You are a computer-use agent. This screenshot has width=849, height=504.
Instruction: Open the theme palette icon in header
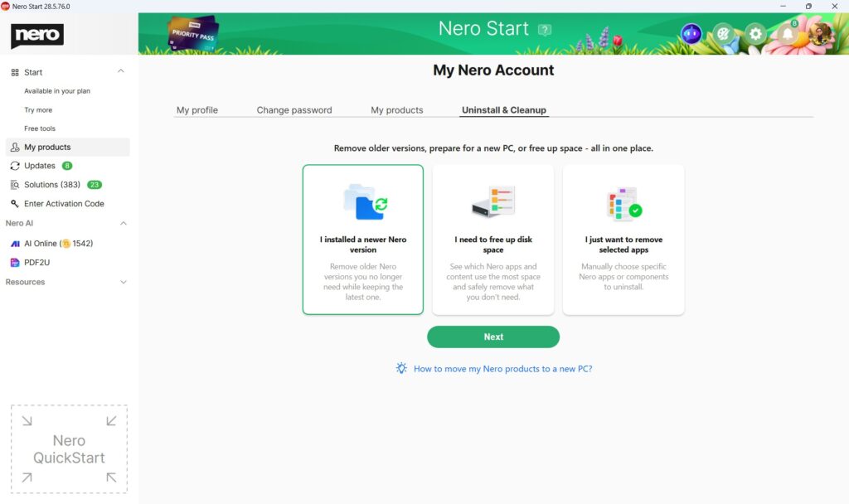pos(723,34)
